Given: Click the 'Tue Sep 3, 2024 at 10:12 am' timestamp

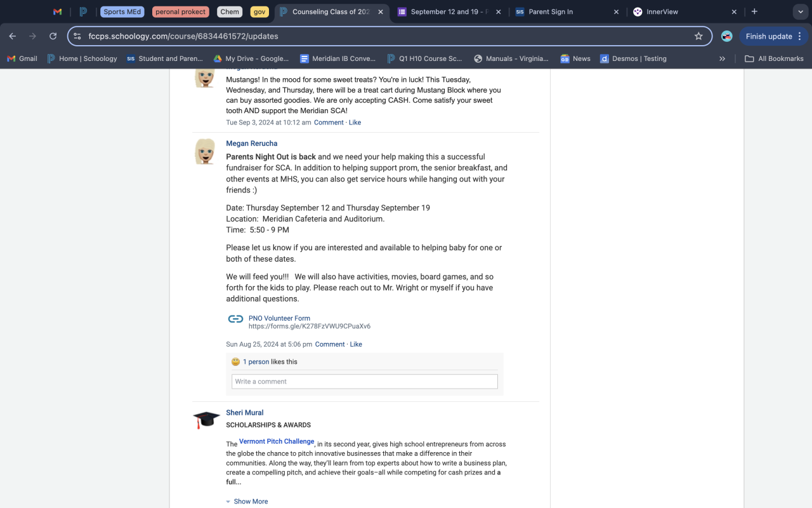Looking at the screenshot, I should coord(269,123).
